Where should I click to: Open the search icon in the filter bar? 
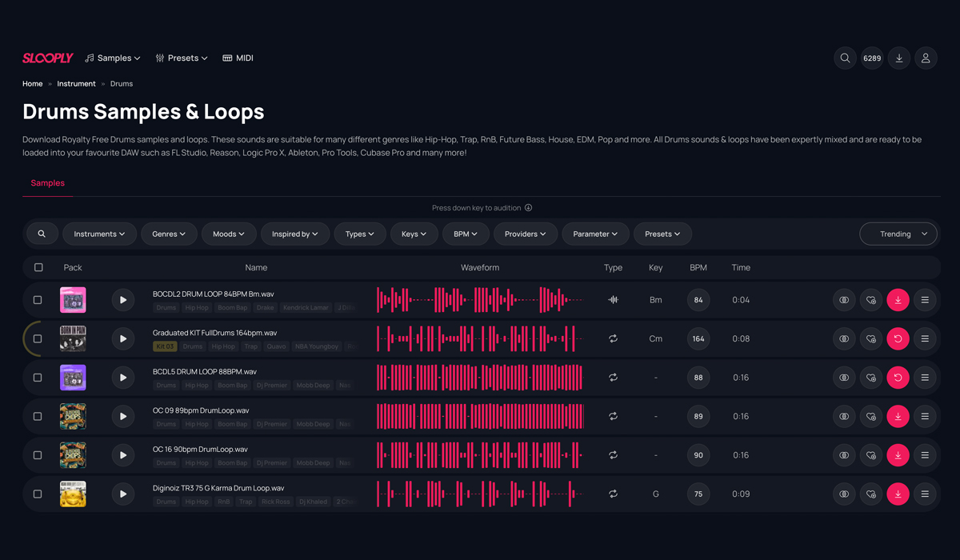pos(42,234)
